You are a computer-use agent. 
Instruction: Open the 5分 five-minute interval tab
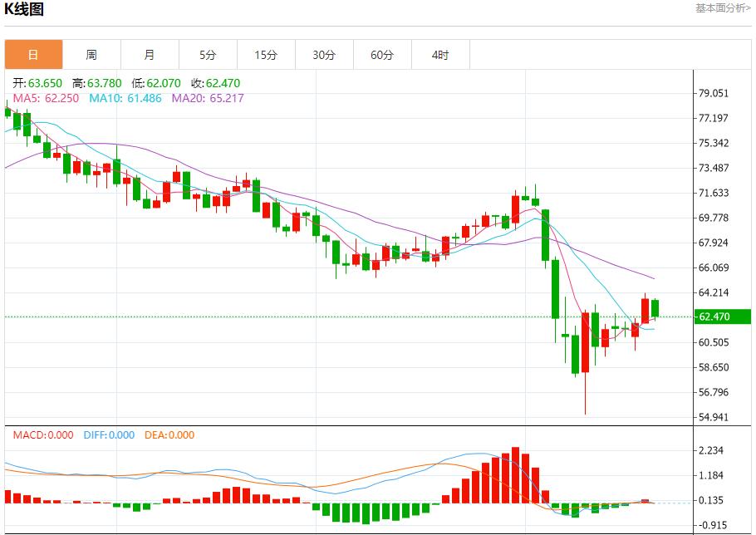click(207, 53)
